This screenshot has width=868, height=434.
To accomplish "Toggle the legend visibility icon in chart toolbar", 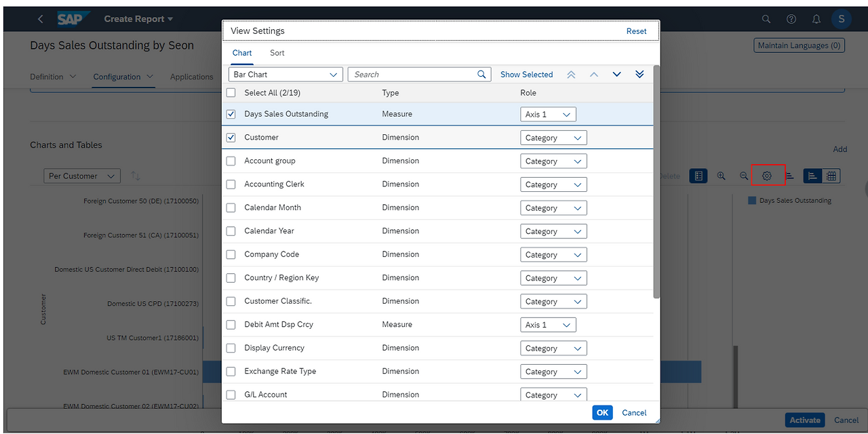I will coord(698,176).
